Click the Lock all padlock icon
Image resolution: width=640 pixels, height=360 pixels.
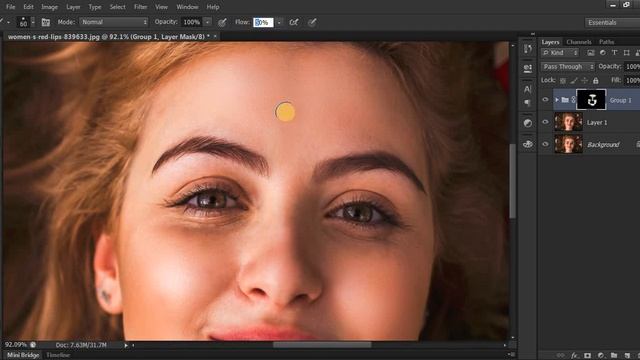(596, 80)
